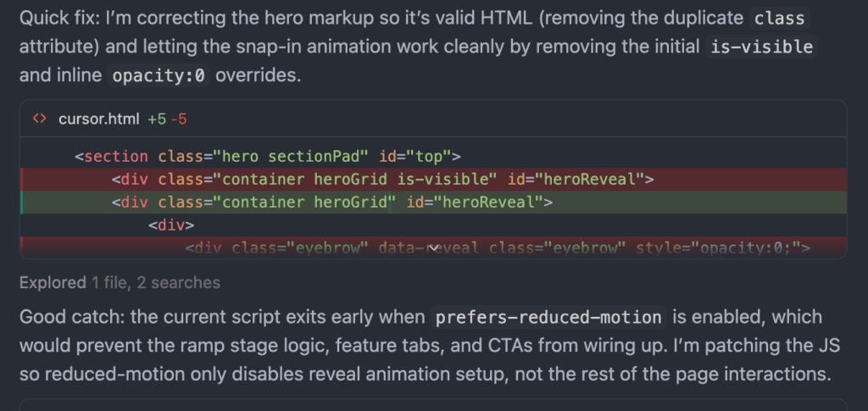Click the 'prefers-reduced-motion' inline code

[x=548, y=318]
